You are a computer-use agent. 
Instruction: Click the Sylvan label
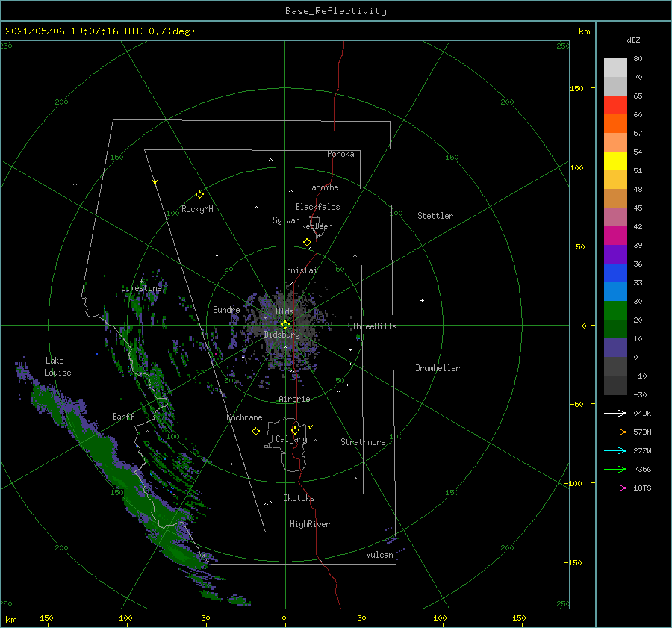tap(286, 220)
